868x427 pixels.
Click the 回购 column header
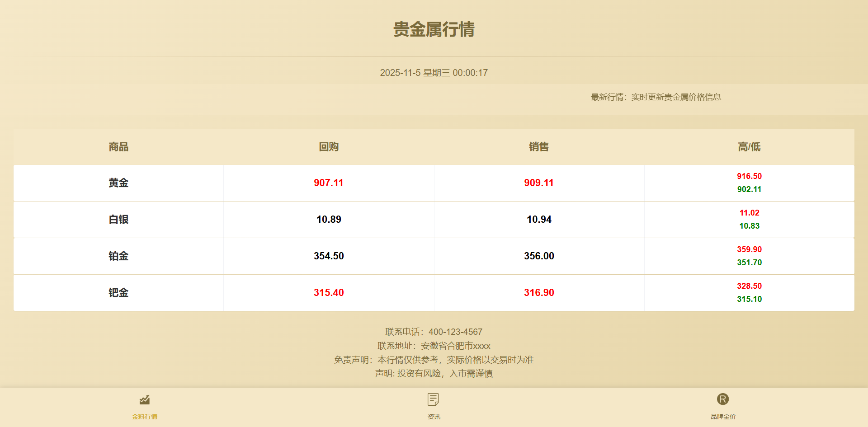point(329,146)
